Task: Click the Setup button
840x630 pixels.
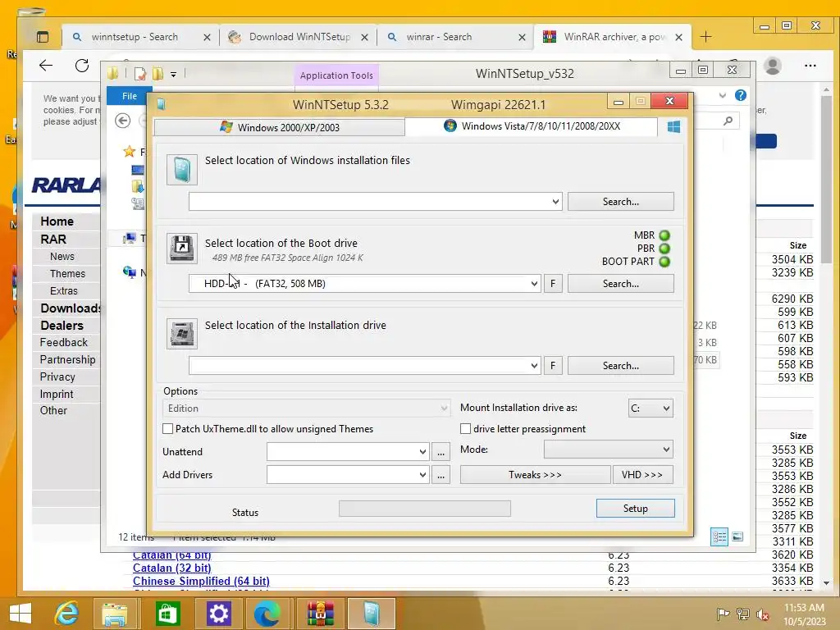Action: [636, 509]
